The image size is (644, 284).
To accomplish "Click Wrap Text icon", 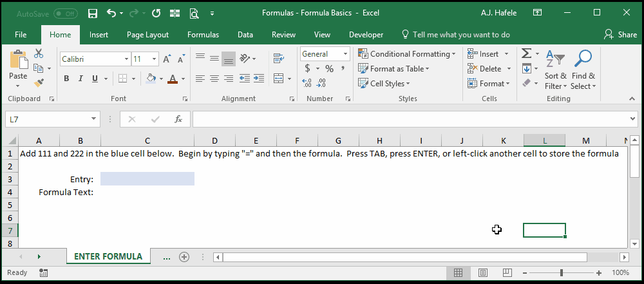I will tap(279, 59).
